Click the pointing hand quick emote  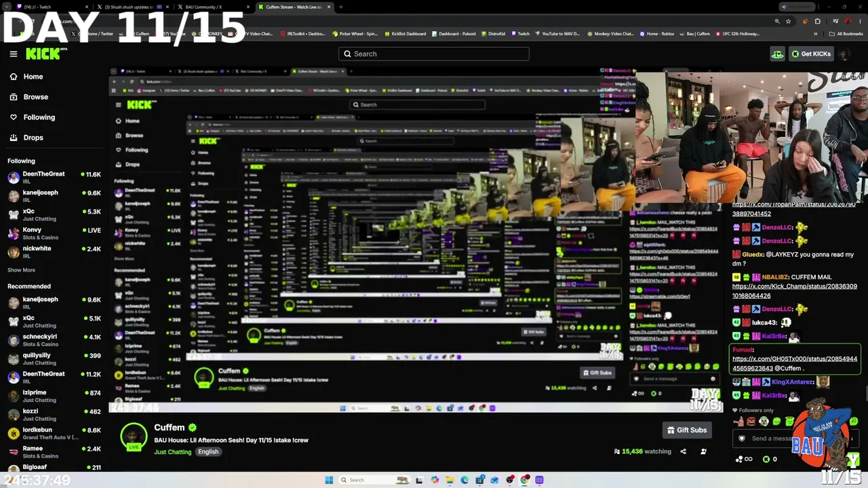739,422
